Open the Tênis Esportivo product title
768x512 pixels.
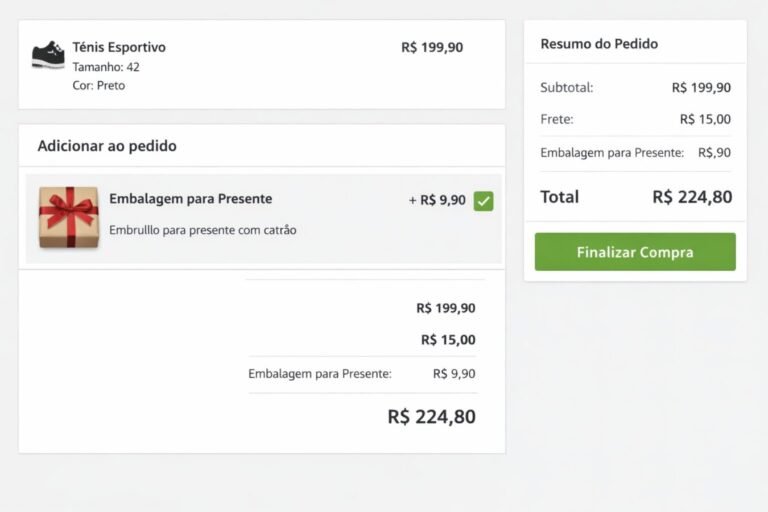(x=119, y=47)
